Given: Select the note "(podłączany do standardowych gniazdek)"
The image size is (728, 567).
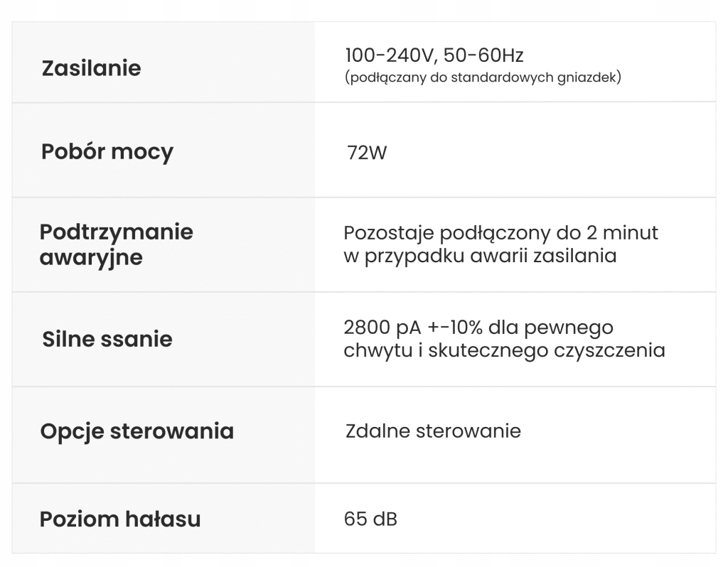Looking at the screenshot, I should 483,77.
